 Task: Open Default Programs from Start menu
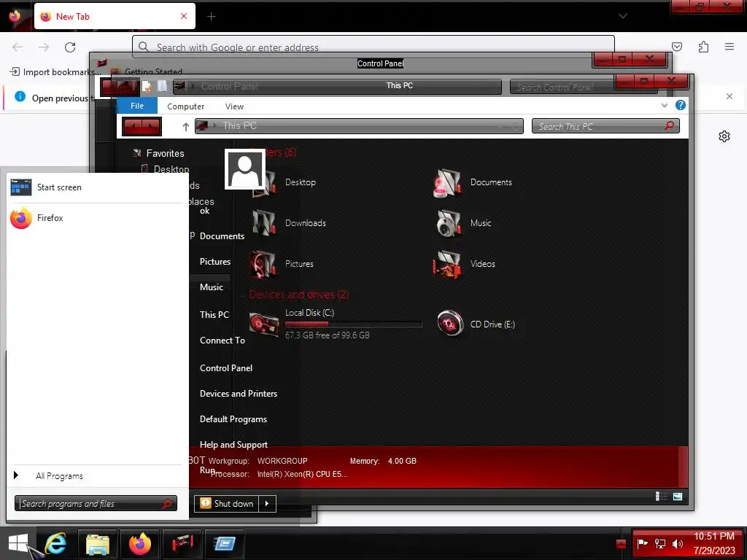tap(233, 419)
